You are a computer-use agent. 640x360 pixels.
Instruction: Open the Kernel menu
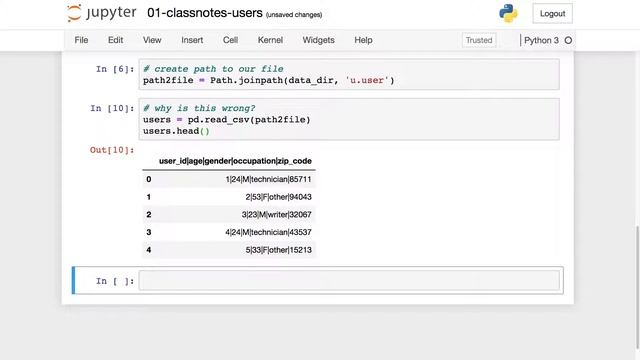pyautogui.click(x=270, y=40)
